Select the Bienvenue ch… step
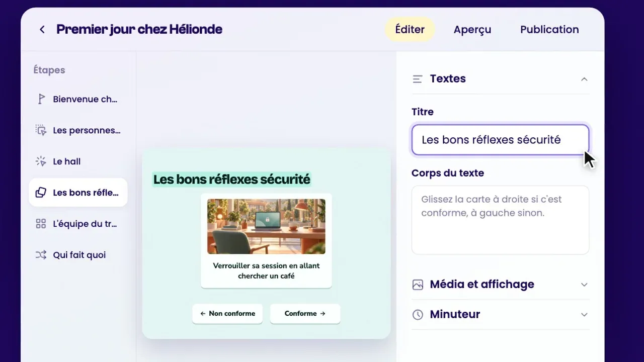 pos(78,99)
